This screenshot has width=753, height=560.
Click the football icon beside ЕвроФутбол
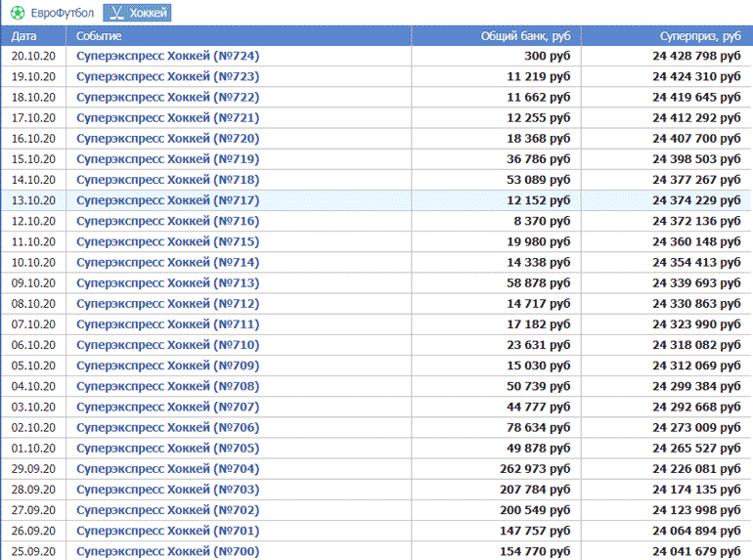(18, 13)
